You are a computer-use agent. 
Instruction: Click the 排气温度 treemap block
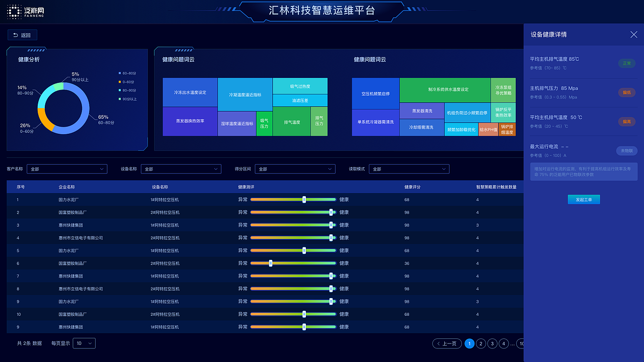click(292, 122)
